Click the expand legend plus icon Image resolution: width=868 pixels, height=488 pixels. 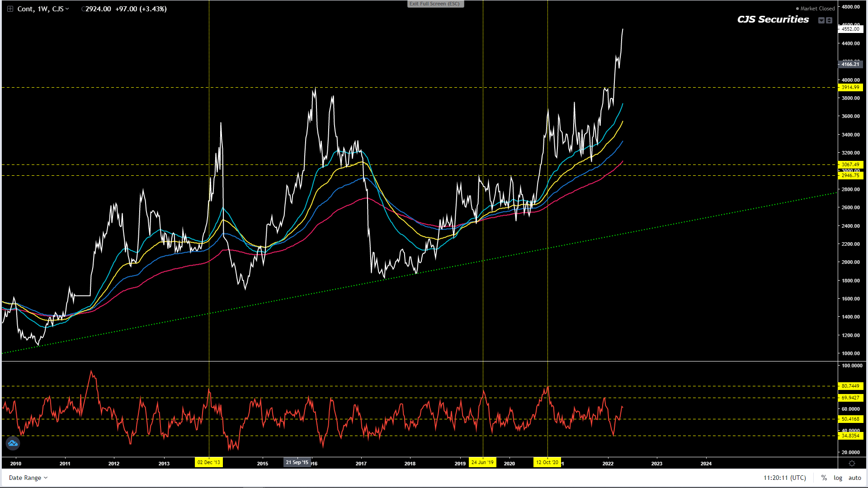coord(10,9)
